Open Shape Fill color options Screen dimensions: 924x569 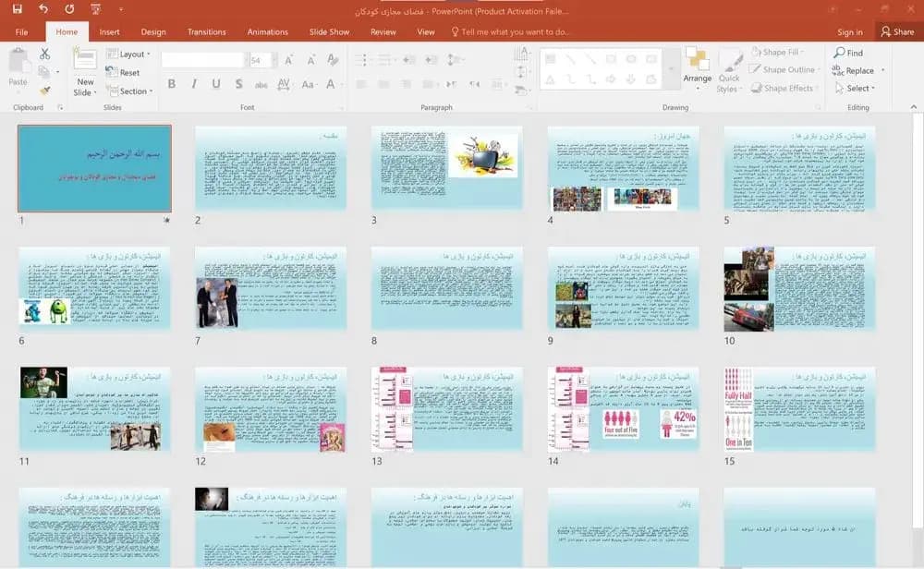point(777,53)
